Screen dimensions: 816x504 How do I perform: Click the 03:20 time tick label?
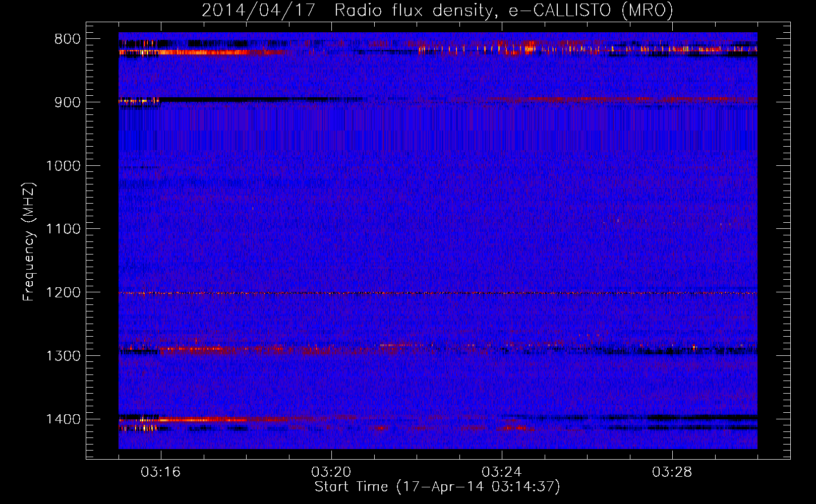coord(331,472)
